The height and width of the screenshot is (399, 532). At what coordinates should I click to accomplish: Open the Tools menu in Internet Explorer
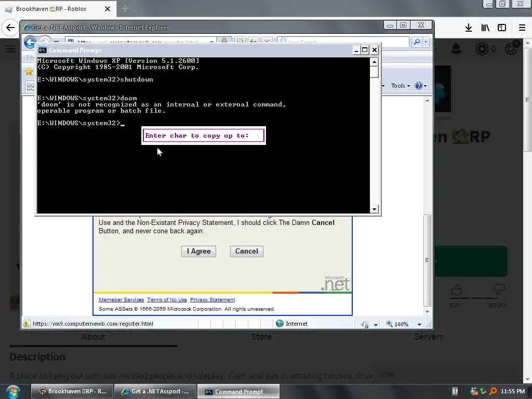click(x=400, y=86)
